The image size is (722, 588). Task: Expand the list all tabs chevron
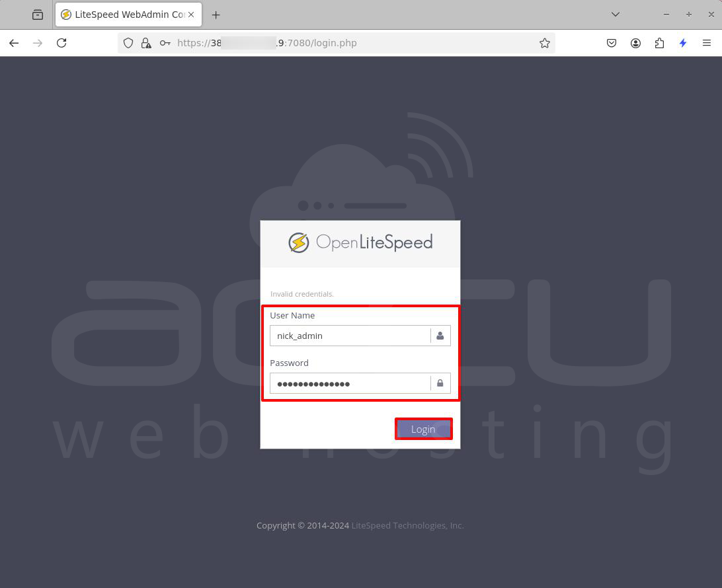pos(615,15)
